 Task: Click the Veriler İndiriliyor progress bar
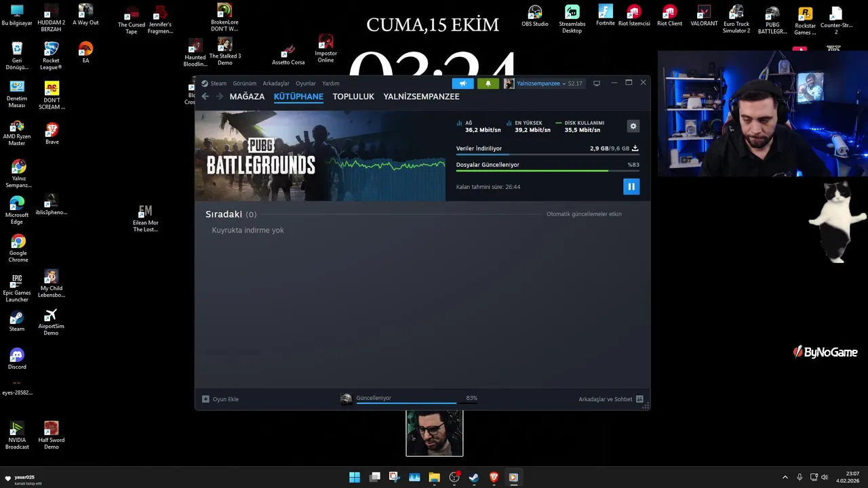(x=547, y=154)
